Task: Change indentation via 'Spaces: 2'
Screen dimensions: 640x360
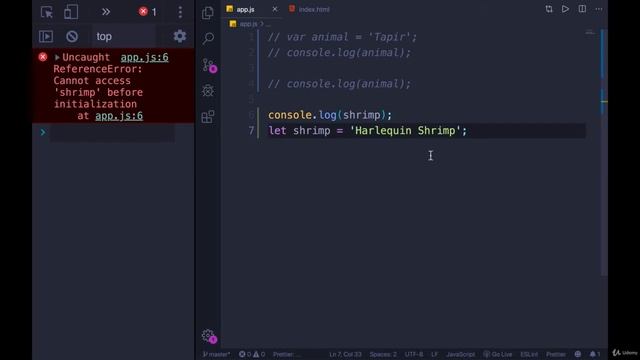Action: pyautogui.click(x=383, y=354)
